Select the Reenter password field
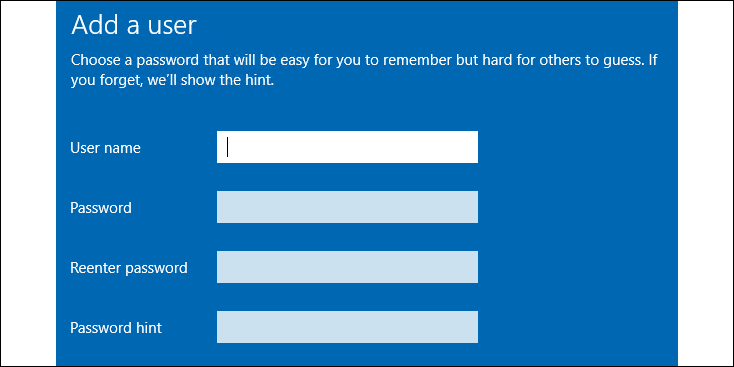The height and width of the screenshot is (367, 734). coord(347,267)
